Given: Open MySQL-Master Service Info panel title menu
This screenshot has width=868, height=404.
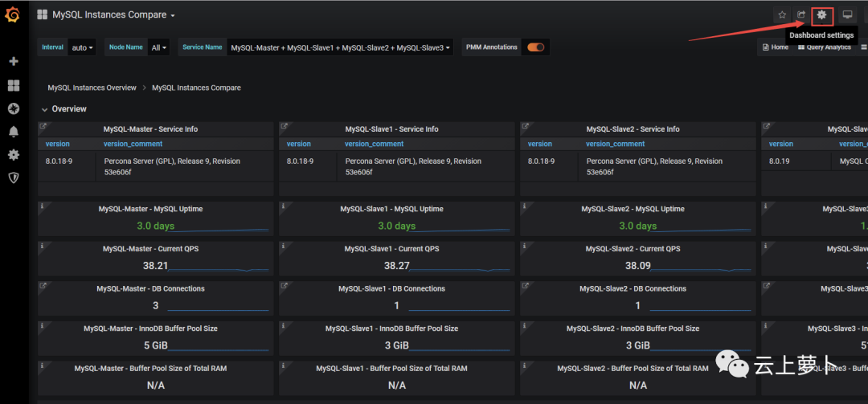Looking at the screenshot, I should [x=150, y=129].
